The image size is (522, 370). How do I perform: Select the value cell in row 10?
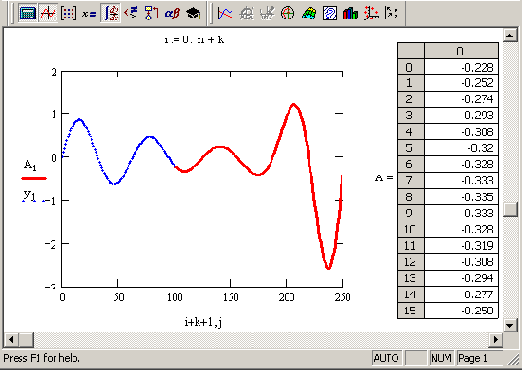[461, 230]
